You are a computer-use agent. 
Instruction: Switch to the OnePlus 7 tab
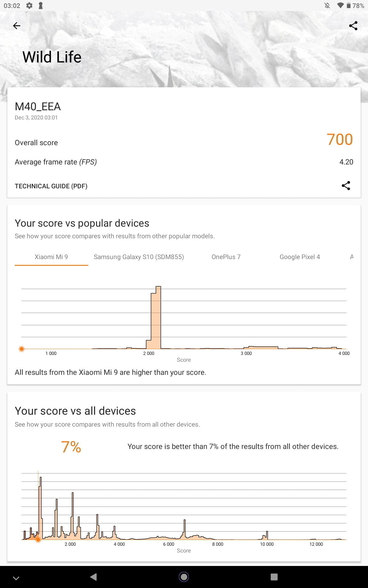[226, 257]
